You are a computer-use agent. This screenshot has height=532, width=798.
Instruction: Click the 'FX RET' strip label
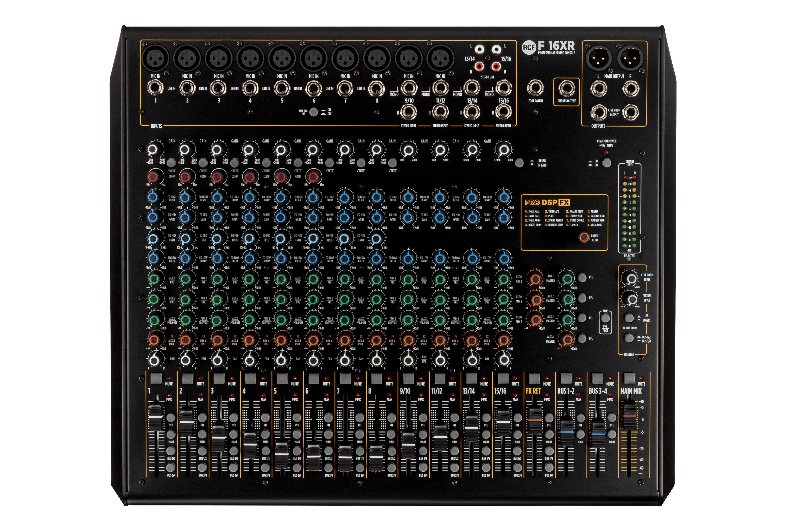pyautogui.click(x=533, y=391)
